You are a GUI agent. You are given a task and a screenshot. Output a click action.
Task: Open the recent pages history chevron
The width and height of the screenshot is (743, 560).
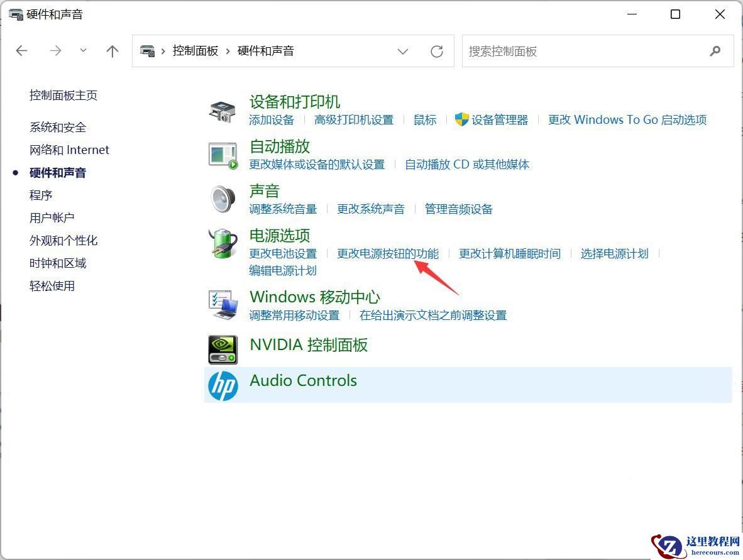[x=84, y=51]
